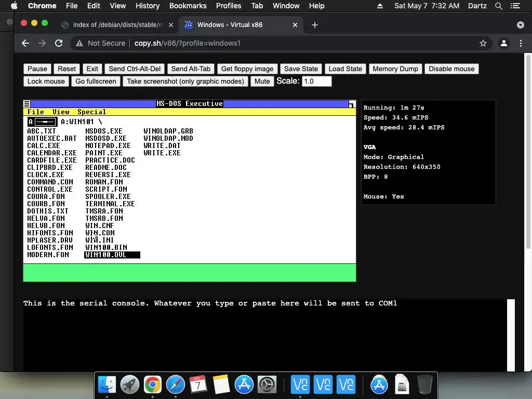This screenshot has height=399, width=532.
Task: Open the Chrome profile avatar icon
Action: click(504, 43)
